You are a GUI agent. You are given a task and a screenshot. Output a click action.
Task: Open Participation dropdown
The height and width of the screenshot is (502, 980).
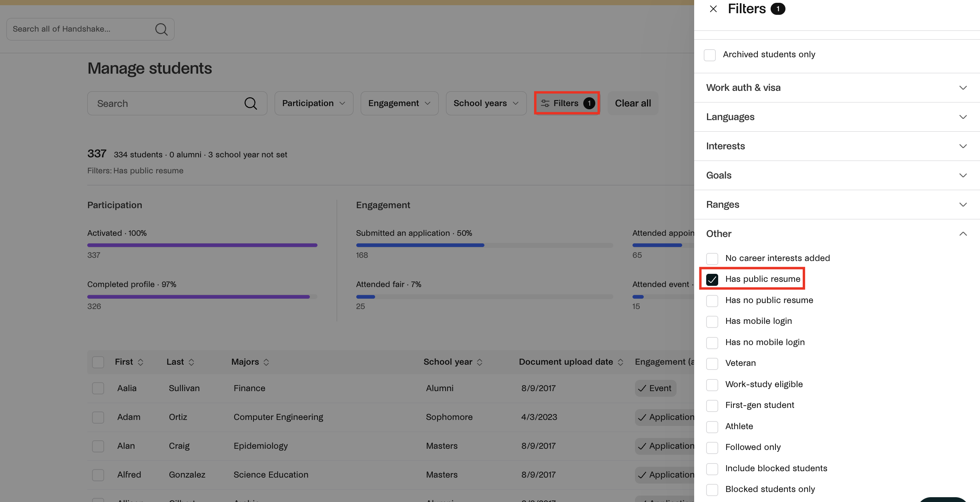click(314, 103)
